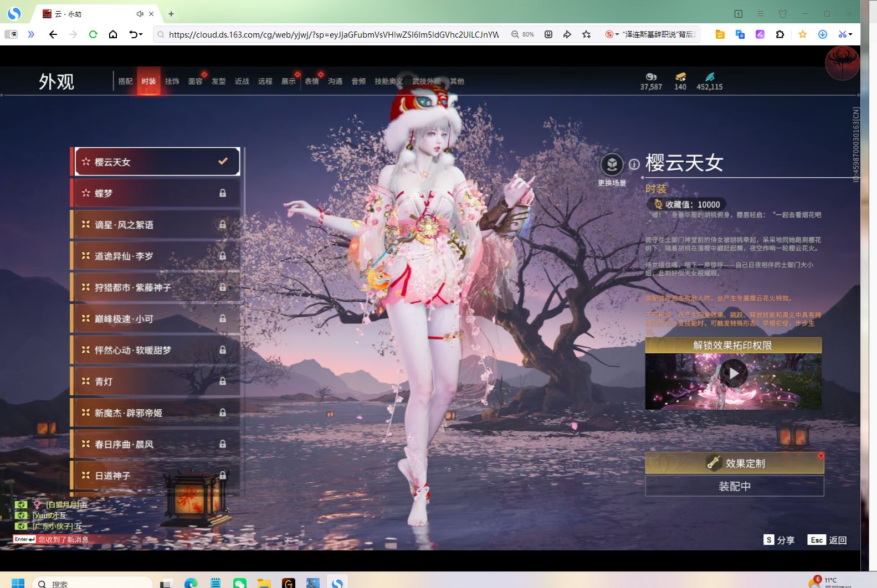Click the 效果定制 button
The height and width of the screenshot is (588, 877).
[734, 463]
